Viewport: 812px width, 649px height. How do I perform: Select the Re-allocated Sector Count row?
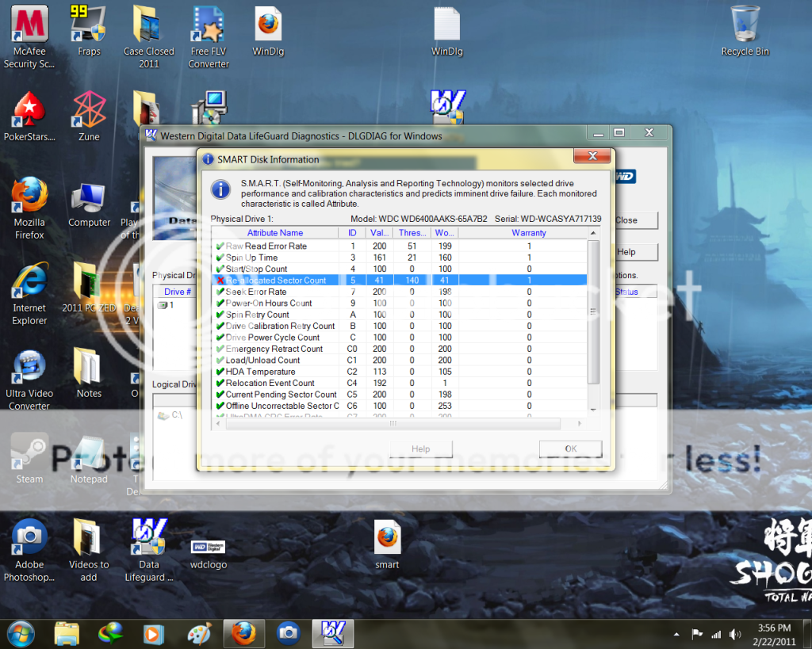point(400,281)
